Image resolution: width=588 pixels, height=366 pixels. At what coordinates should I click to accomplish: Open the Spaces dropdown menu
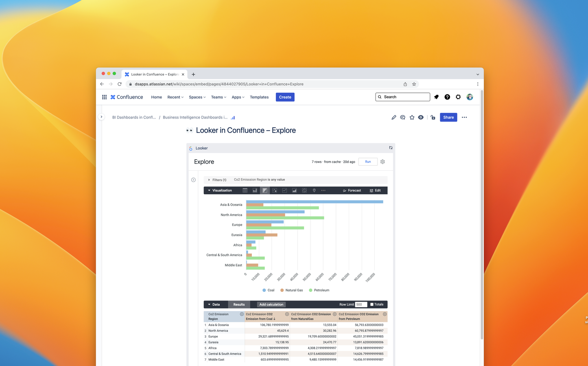pos(197,97)
